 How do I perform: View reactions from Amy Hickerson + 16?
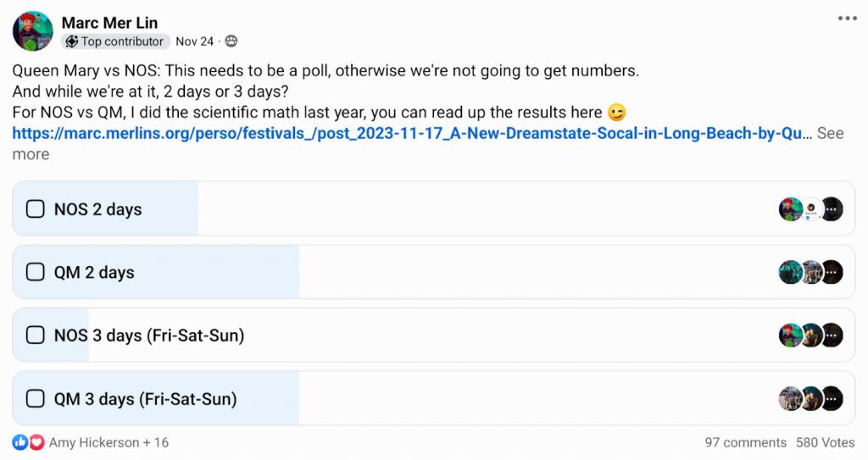pos(108,442)
